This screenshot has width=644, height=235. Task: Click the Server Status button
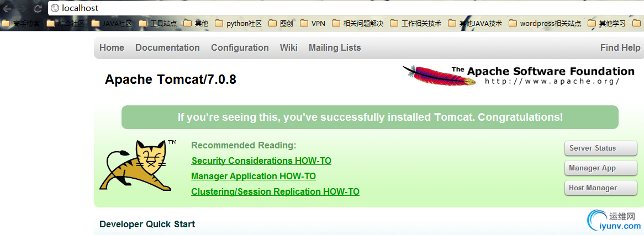click(601, 148)
